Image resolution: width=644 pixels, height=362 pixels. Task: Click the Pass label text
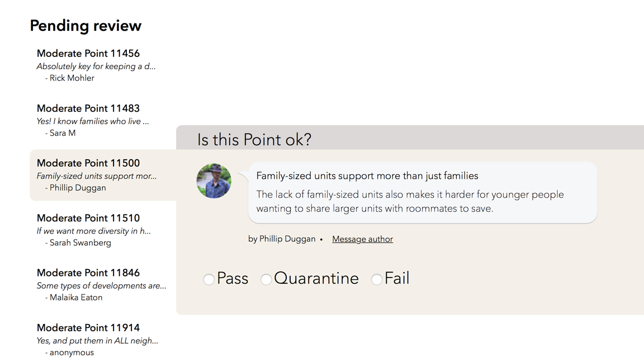[233, 278]
